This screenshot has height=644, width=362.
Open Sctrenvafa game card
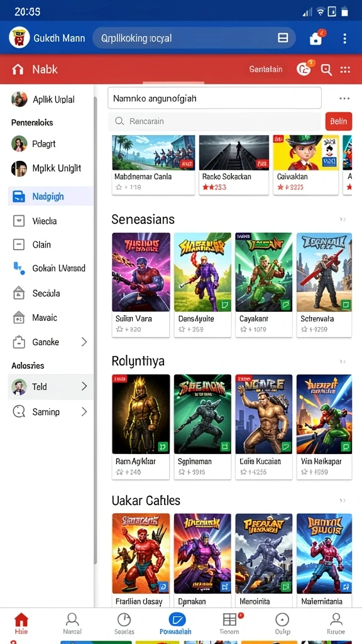pyautogui.click(x=324, y=285)
